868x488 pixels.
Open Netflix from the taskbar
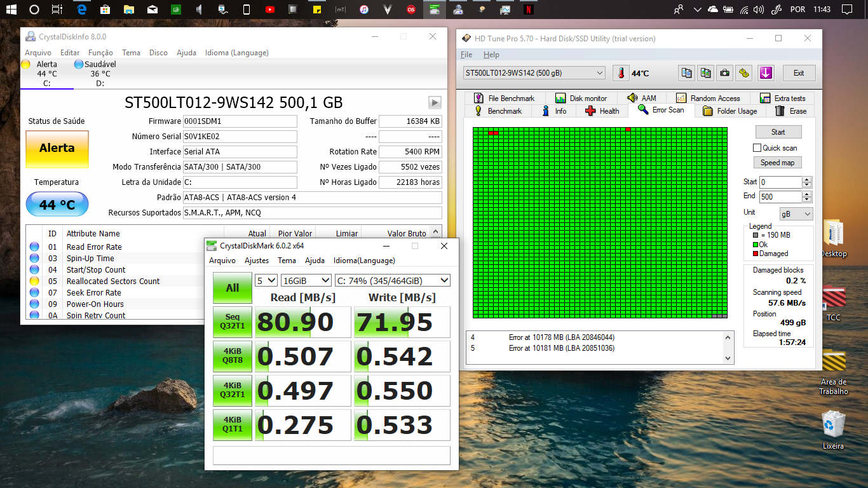tap(528, 10)
